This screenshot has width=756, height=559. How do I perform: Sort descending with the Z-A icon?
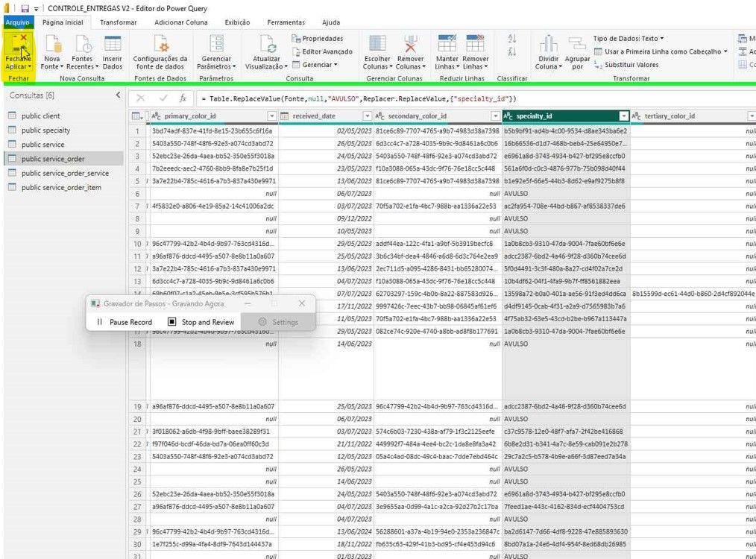(x=512, y=51)
